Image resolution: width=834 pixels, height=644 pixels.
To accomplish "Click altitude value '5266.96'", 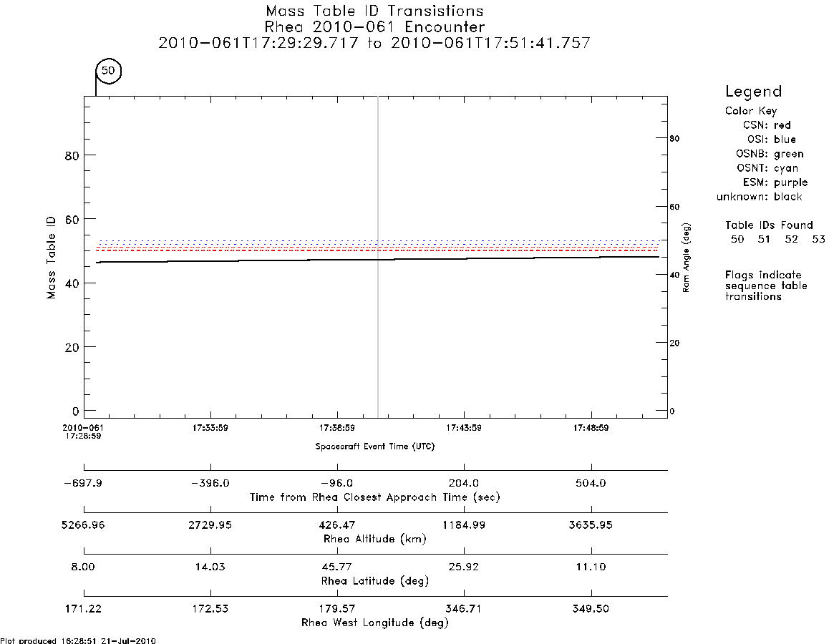I will 83,525.
